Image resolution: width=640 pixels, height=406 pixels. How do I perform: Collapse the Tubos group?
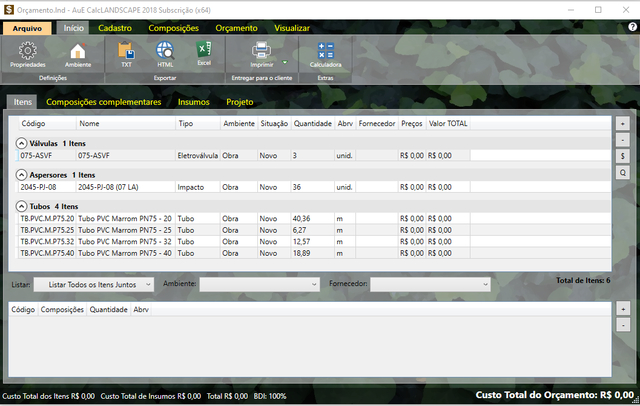(22, 207)
